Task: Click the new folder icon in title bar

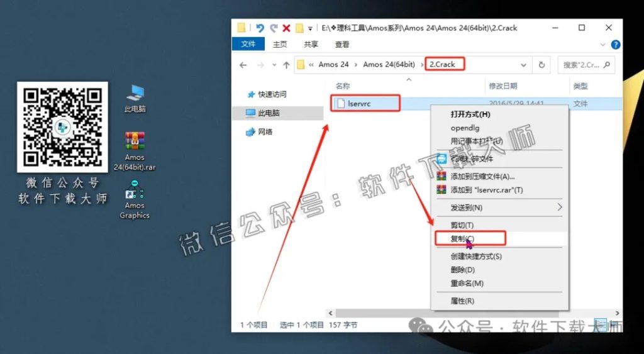Action: coord(299,28)
